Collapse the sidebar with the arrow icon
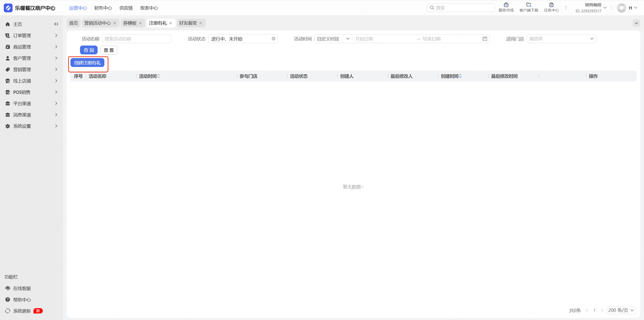Image resolution: width=644 pixels, height=320 pixels. point(56,24)
